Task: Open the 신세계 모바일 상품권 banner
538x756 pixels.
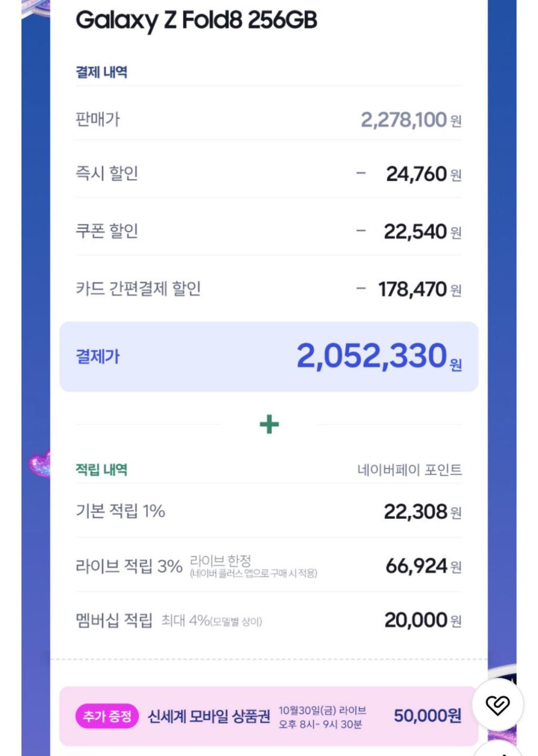Action: 269,716
